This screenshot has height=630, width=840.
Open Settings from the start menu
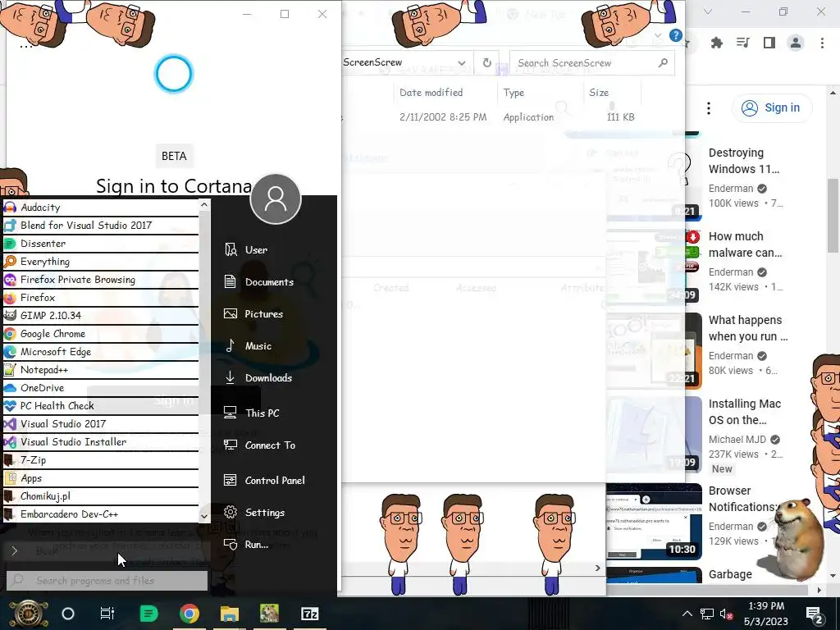coord(254,513)
